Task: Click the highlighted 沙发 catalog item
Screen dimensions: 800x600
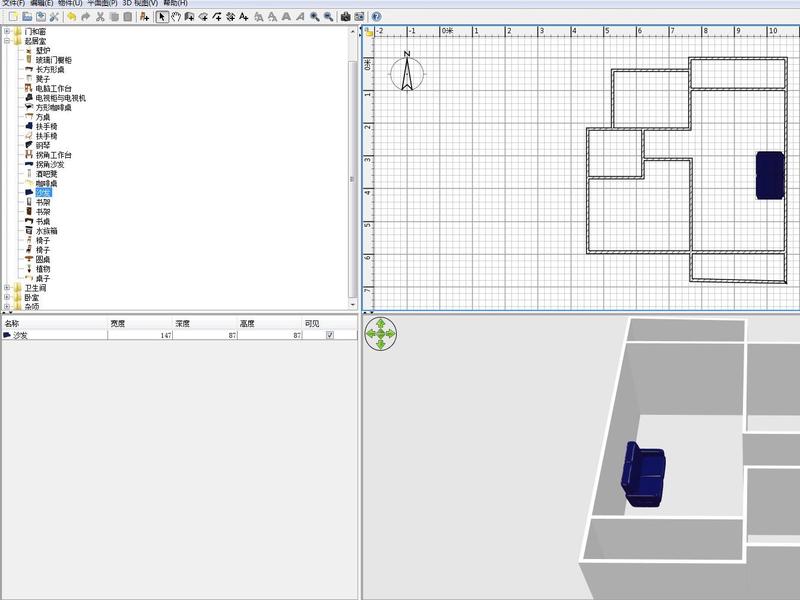Action: (43, 193)
